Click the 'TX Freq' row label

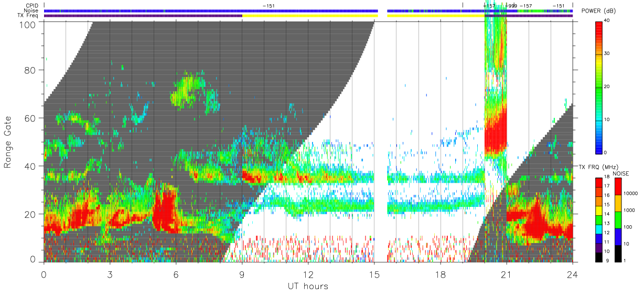[x=28, y=16]
